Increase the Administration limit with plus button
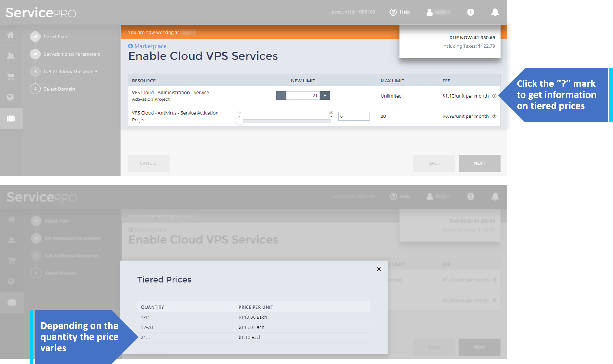613x364 pixels. tap(325, 96)
